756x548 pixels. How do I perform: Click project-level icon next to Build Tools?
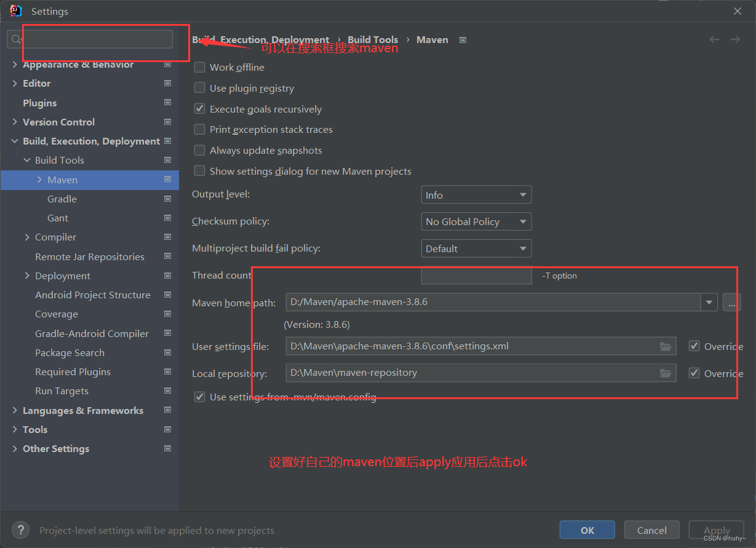click(167, 160)
